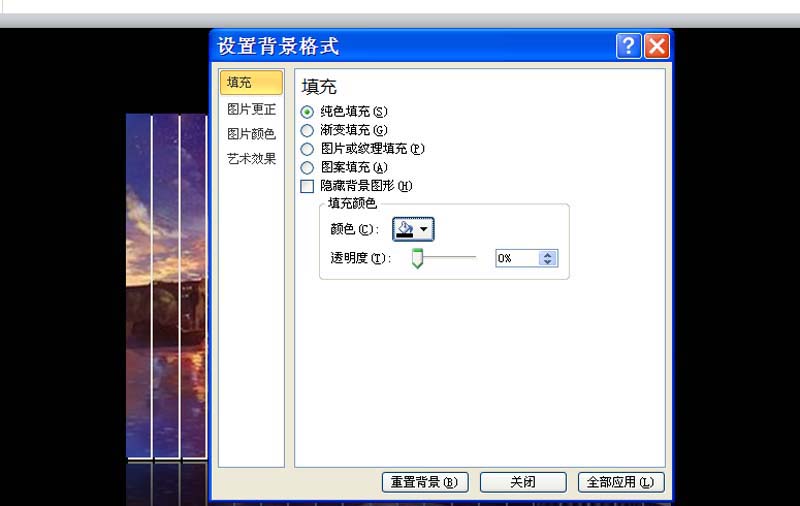Switch to the 图片更正 tab
Viewport: 800px width, 506px height.
[251, 109]
